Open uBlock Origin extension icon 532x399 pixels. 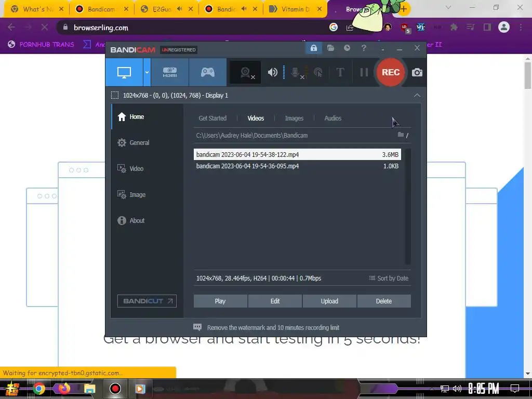[x=404, y=28]
